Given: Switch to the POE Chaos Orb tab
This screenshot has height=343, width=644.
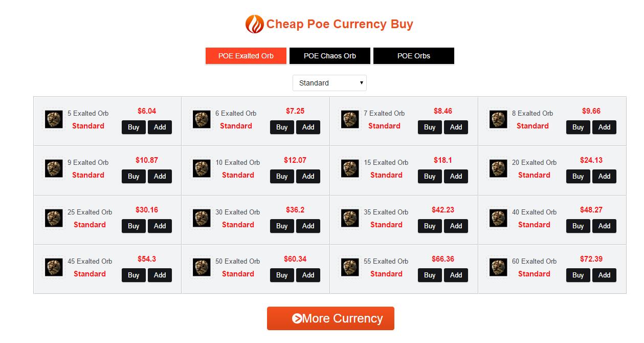Looking at the screenshot, I should [x=330, y=56].
